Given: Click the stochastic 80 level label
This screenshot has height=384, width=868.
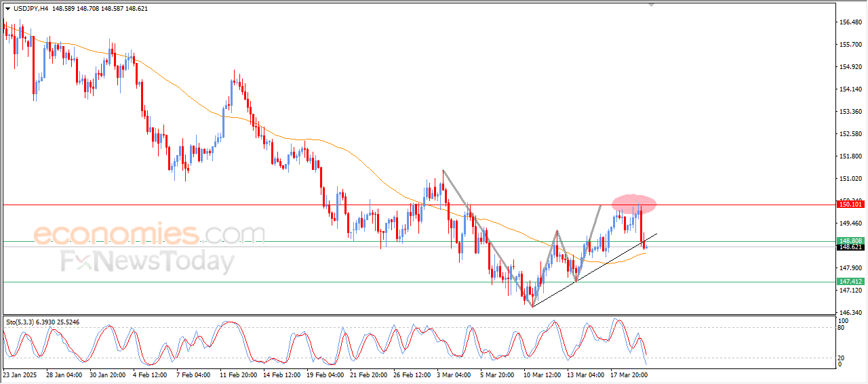Looking at the screenshot, I should click(x=842, y=328).
